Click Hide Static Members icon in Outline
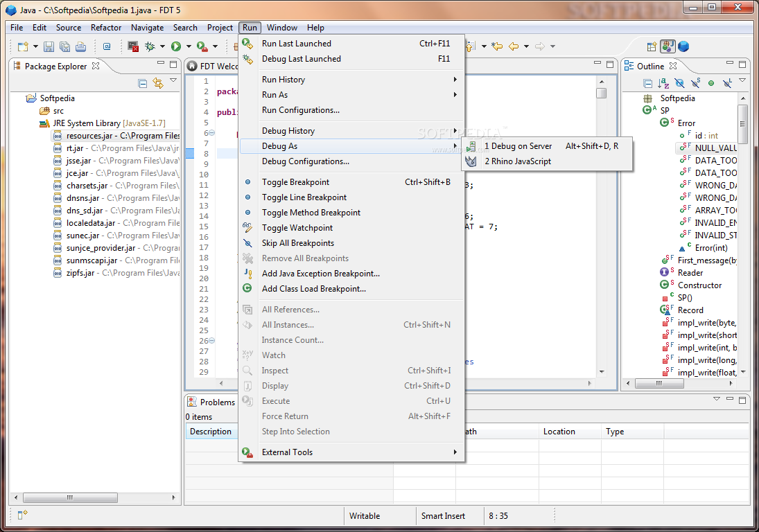 pyautogui.click(x=696, y=83)
